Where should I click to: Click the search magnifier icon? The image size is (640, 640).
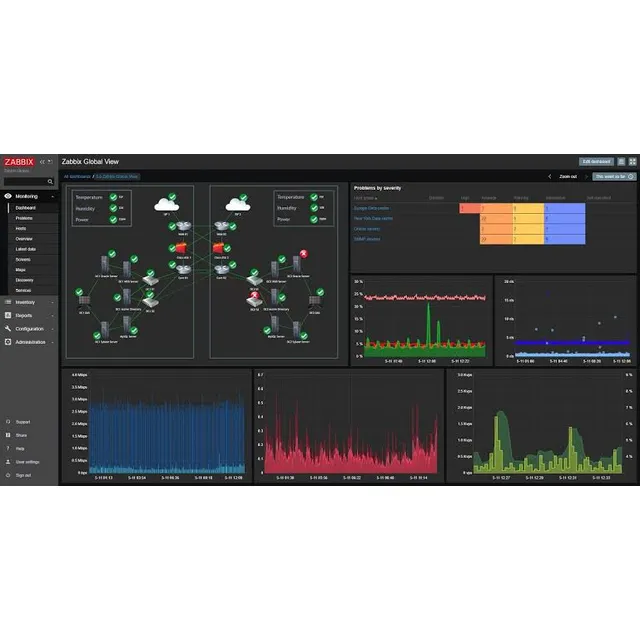[x=50, y=182]
